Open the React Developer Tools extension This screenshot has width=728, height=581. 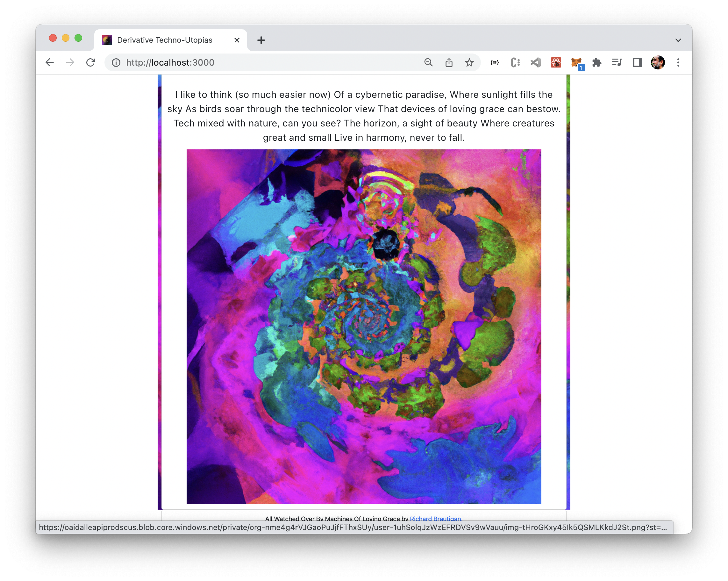tap(556, 62)
